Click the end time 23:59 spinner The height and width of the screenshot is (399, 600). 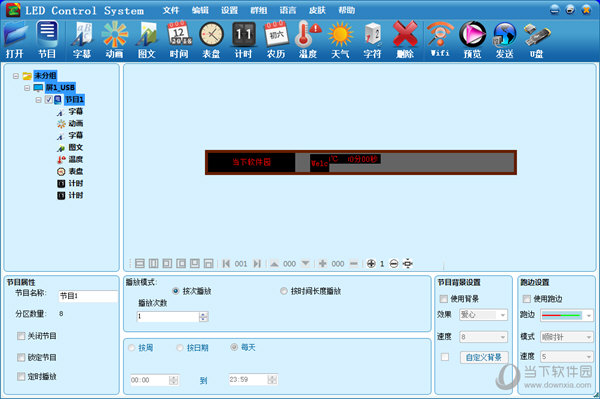pyautogui.click(x=272, y=379)
